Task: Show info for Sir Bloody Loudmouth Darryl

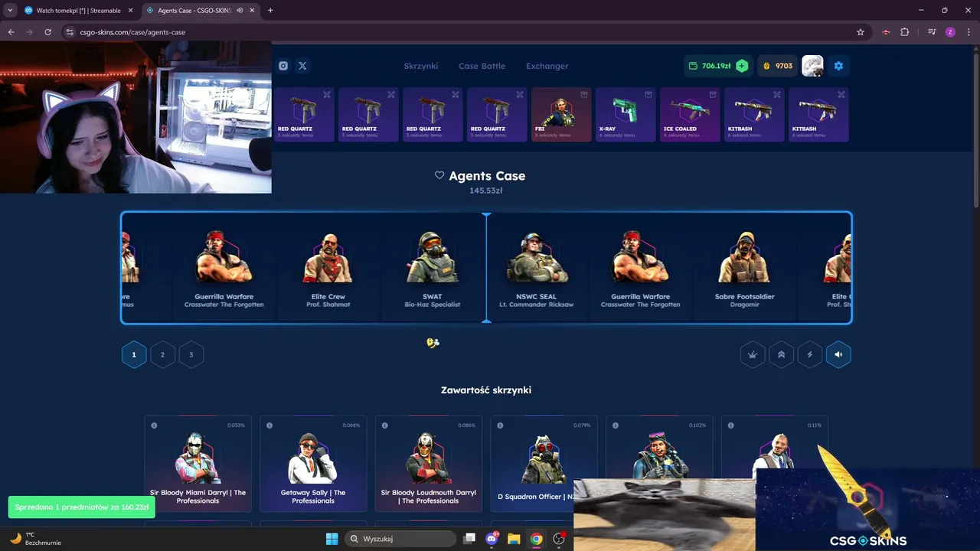Action: [x=385, y=425]
